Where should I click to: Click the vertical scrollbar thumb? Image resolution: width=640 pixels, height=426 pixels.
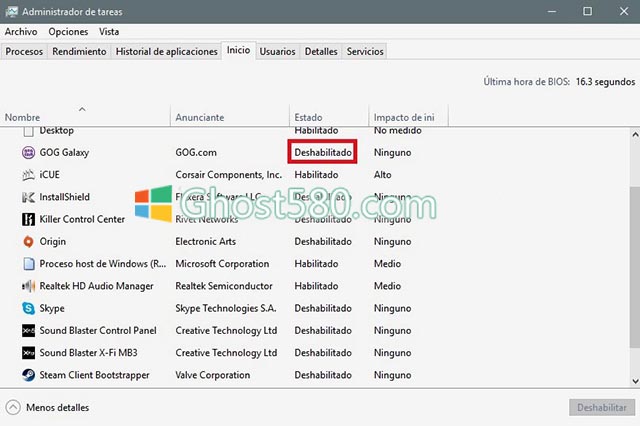pos(635,267)
